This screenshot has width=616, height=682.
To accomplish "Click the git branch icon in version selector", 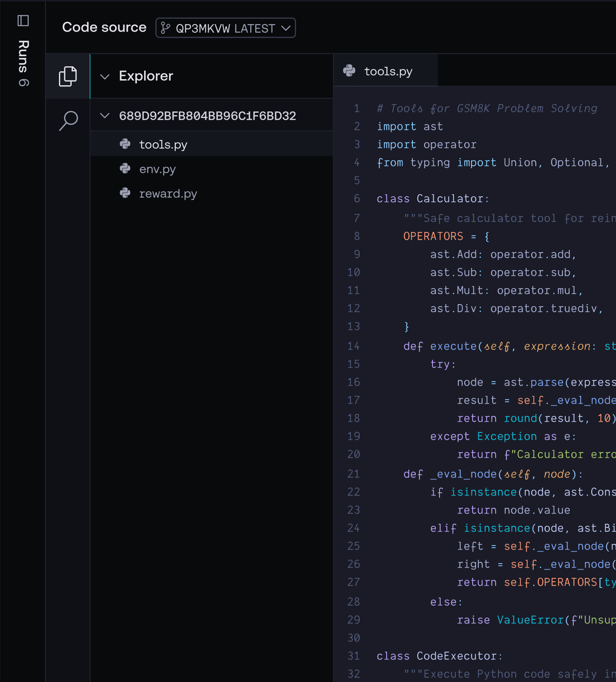I will click(165, 28).
